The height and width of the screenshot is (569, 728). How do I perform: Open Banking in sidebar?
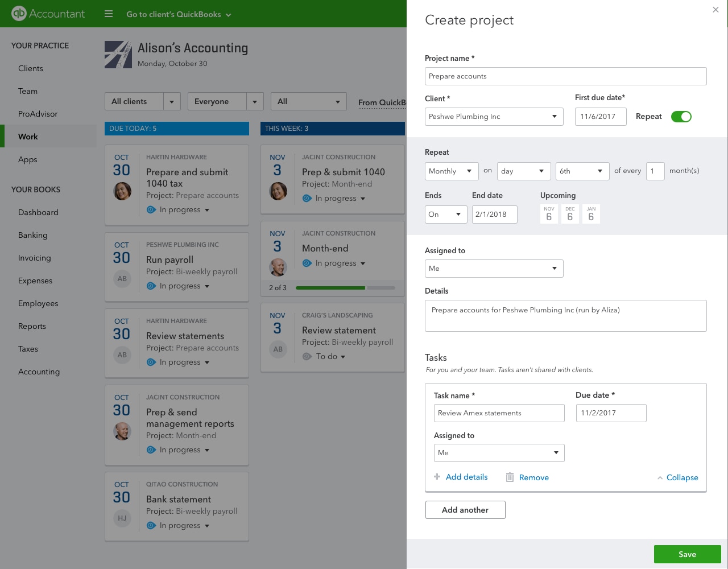33,235
